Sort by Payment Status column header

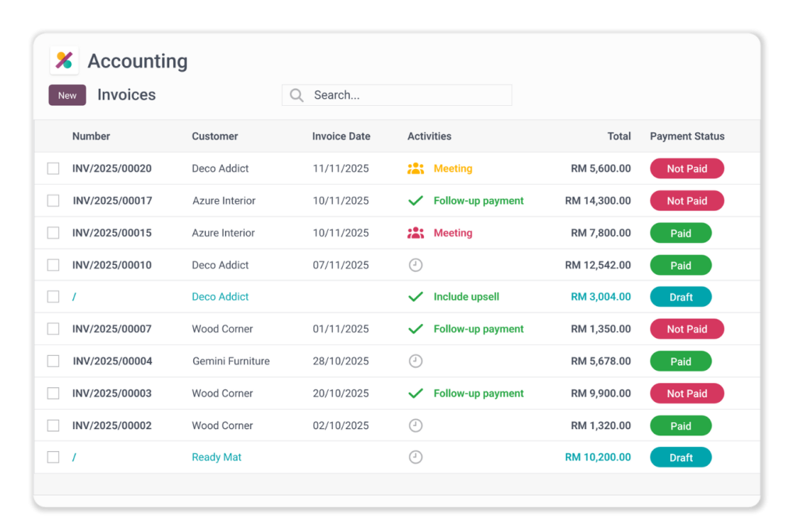(x=687, y=136)
